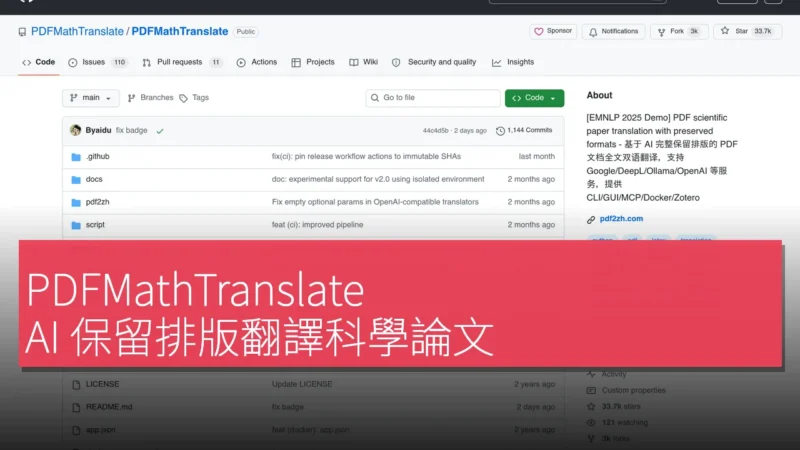800x450 pixels.
Task: Click the script folder icon
Action: pos(76,225)
